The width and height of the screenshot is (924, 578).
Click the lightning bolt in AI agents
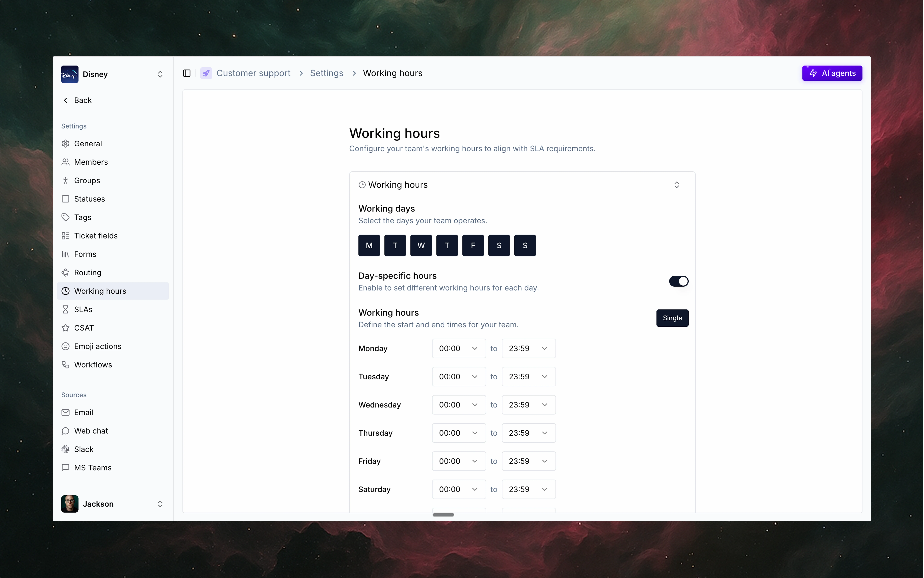[813, 73]
